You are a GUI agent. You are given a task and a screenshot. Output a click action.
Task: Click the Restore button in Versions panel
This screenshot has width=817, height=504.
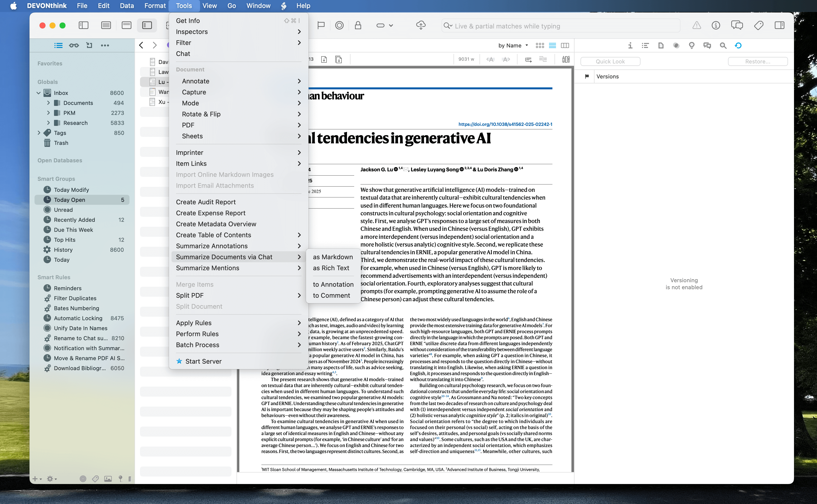pos(757,61)
